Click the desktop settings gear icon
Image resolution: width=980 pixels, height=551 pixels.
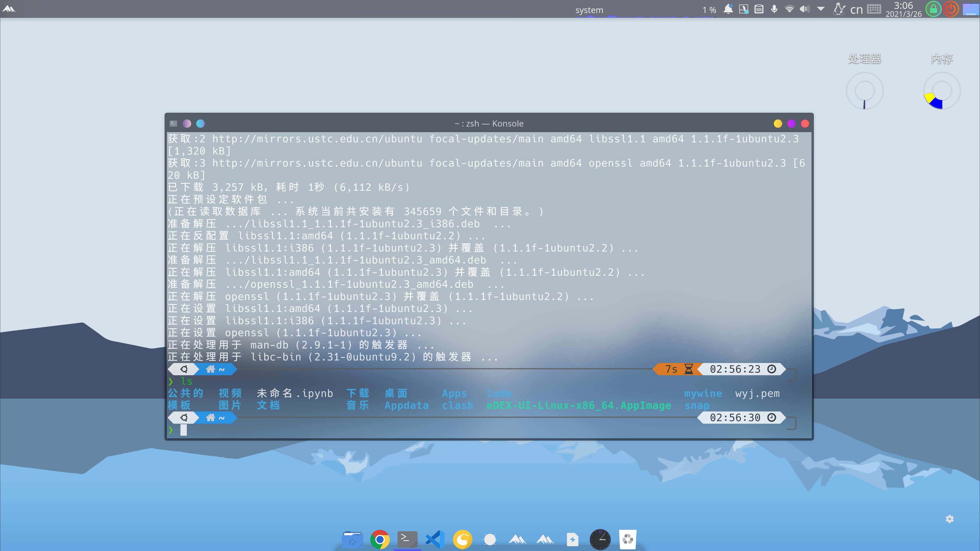(950, 519)
